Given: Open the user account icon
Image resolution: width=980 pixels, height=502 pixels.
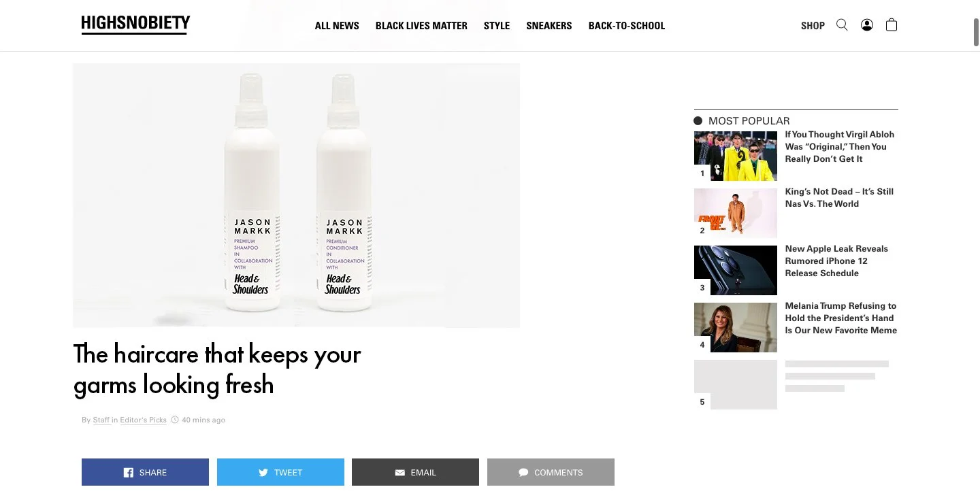Looking at the screenshot, I should (x=867, y=25).
